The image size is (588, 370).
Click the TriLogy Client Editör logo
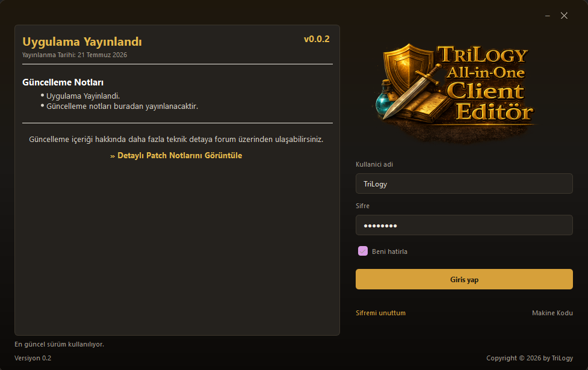[457, 92]
